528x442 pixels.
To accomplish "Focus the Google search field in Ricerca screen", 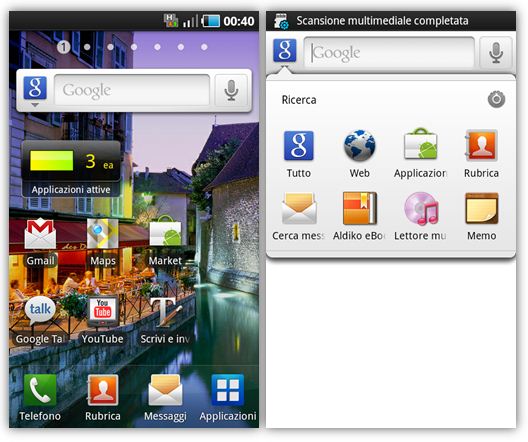I will [389, 52].
